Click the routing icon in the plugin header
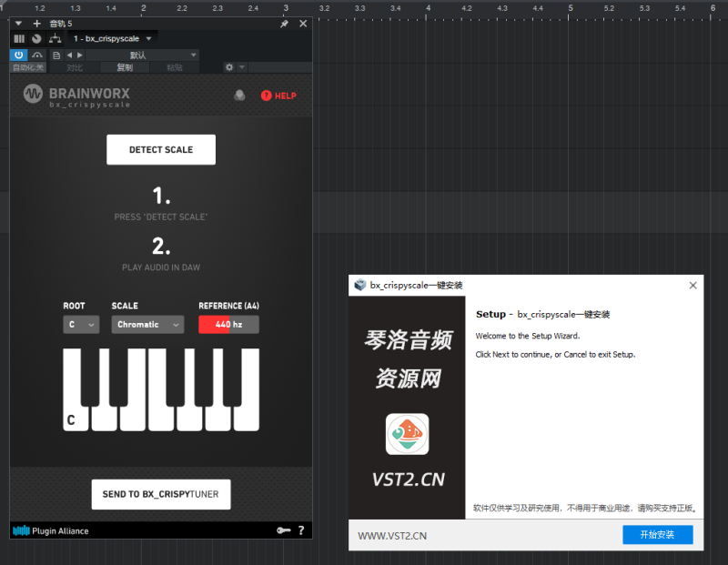Screen dimensions: 728x565 [53, 39]
